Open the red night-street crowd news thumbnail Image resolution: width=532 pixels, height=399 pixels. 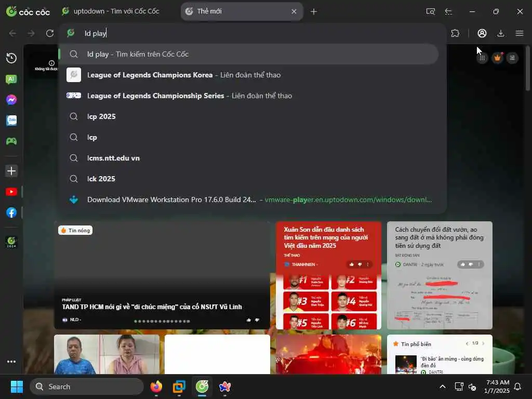tap(328, 354)
